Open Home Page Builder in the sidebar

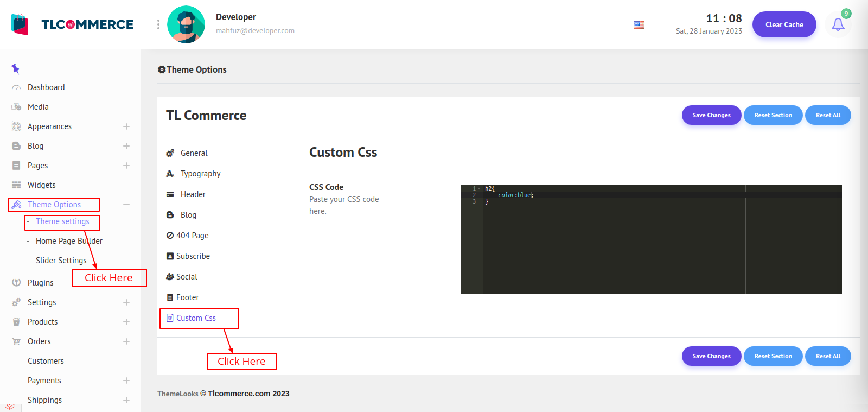[69, 241]
